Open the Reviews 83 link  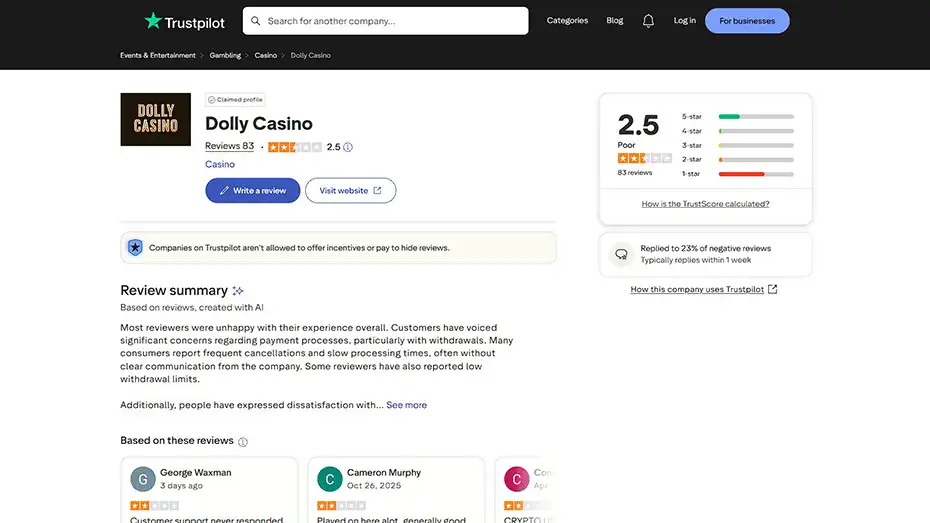[x=230, y=146]
